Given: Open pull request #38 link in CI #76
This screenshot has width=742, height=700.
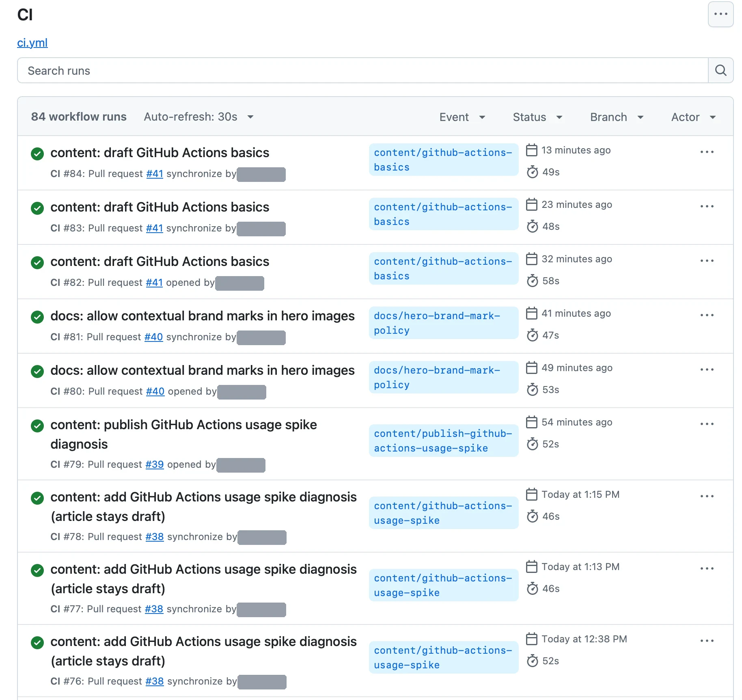Looking at the screenshot, I should tap(155, 681).
